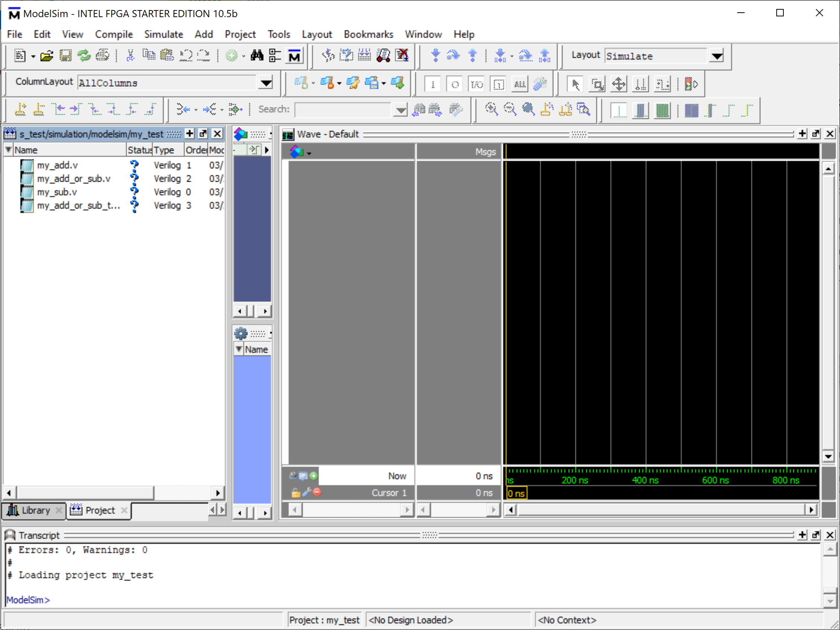The image size is (840, 630).
Task: Click the Type column header
Action: (x=167, y=150)
